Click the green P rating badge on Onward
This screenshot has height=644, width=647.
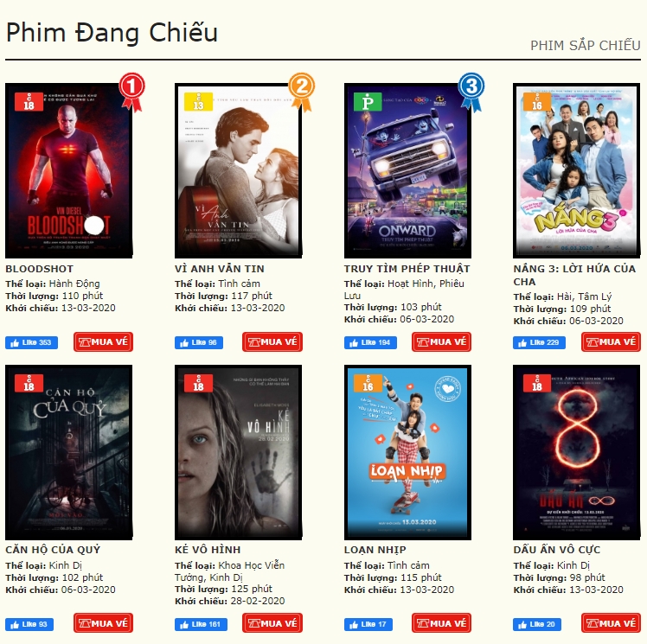368,102
